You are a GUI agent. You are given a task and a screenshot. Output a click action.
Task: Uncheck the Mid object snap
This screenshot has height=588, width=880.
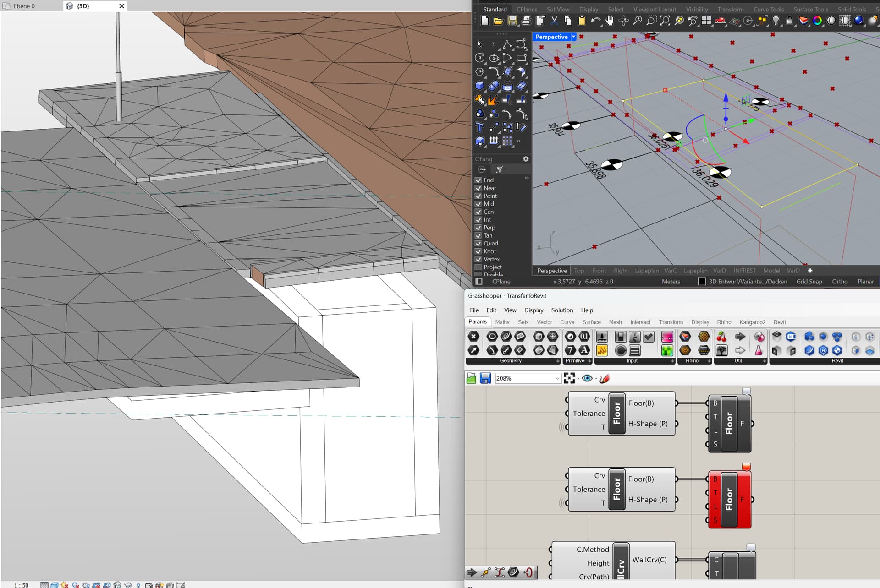coord(478,204)
